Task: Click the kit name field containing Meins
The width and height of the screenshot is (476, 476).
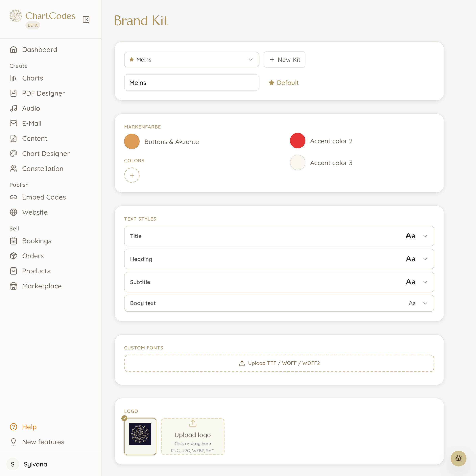Action: point(191,83)
